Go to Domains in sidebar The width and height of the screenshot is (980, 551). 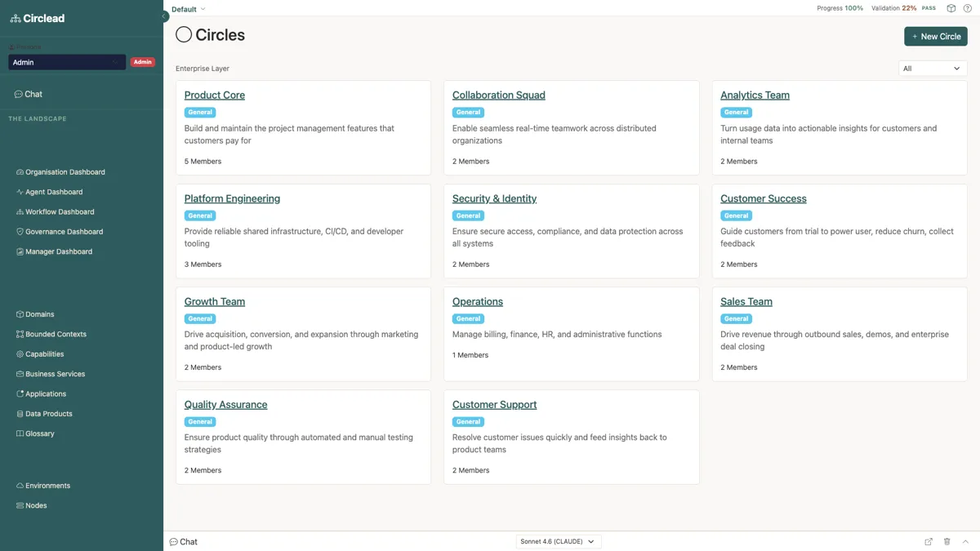[x=35, y=314]
